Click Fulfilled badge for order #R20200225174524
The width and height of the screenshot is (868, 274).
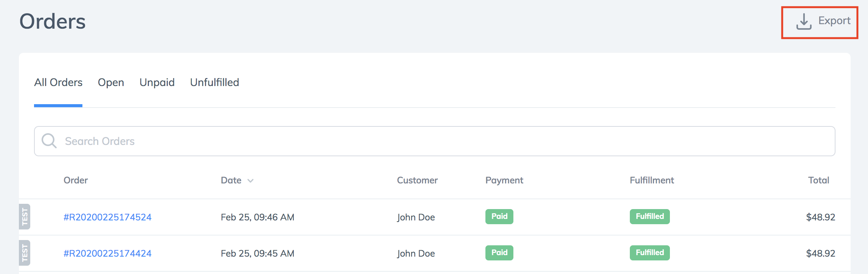650,217
